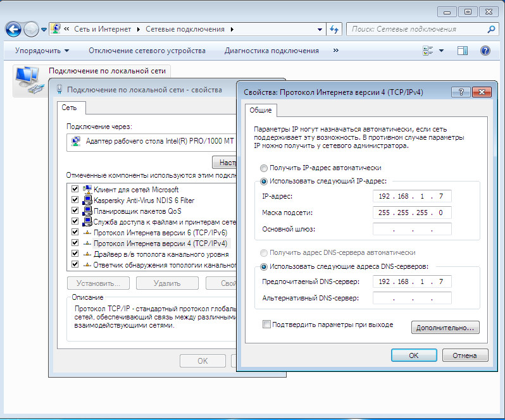
Task: Enable Подтвердить параметры при выходе checkbox
Action: (x=266, y=324)
